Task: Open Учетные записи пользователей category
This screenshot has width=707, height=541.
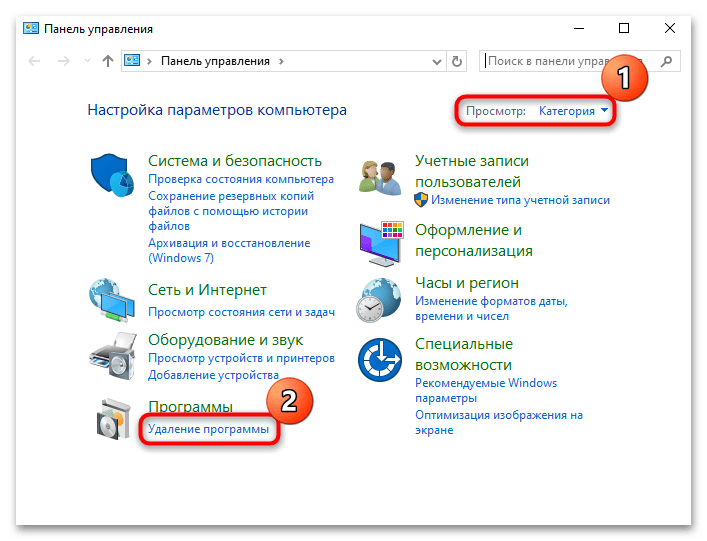Action: (x=472, y=171)
